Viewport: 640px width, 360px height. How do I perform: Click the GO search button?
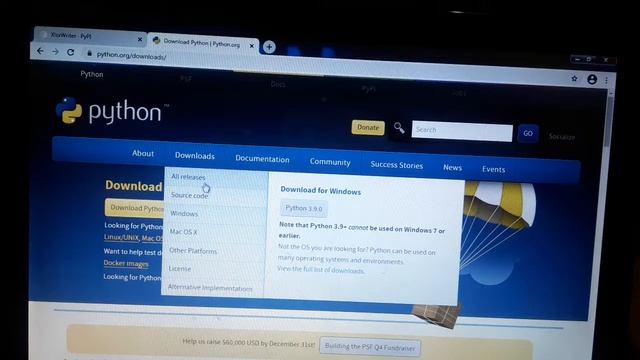[x=528, y=133]
